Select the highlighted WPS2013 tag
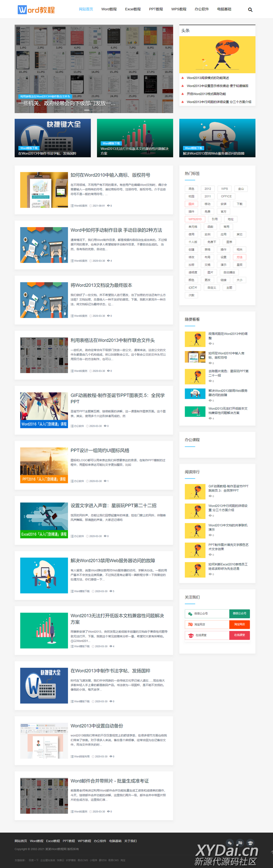This screenshot has height=868, width=273. [x=195, y=219]
